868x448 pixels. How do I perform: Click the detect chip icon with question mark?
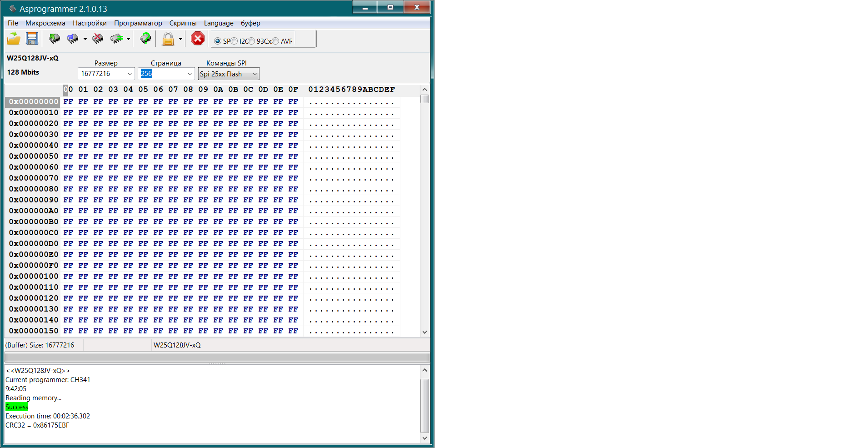point(145,39)
